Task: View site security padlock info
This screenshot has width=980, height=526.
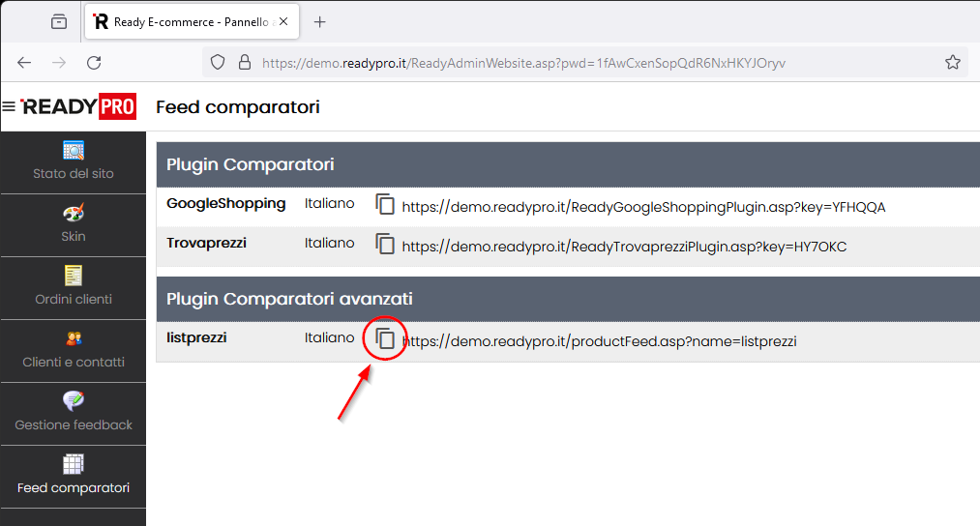Action: pyautogui.click(x=245, y=63)
